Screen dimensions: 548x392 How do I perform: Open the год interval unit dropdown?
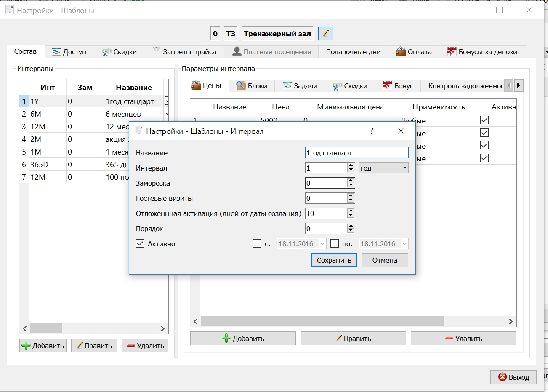pos(384,168)
